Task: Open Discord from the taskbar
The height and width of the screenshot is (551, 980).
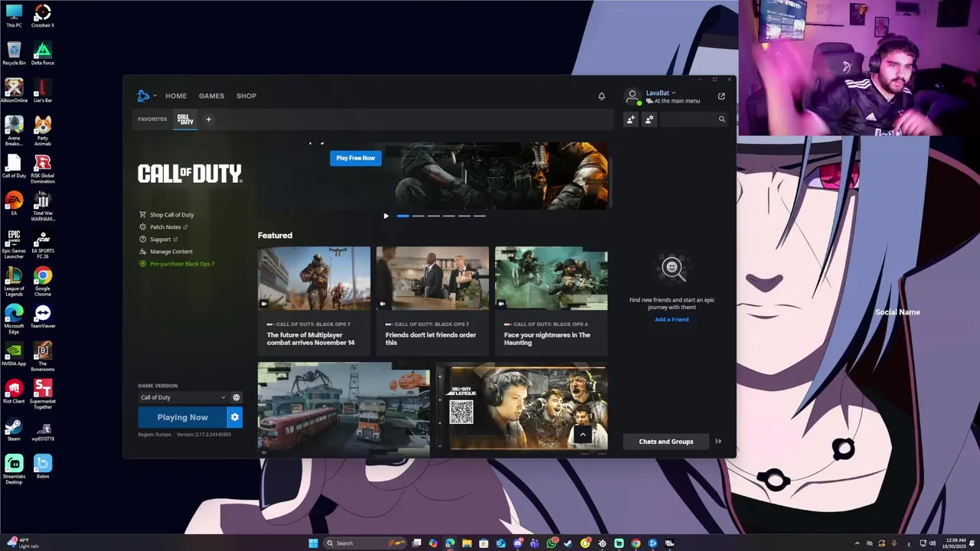Action: (x=518, y=543)
